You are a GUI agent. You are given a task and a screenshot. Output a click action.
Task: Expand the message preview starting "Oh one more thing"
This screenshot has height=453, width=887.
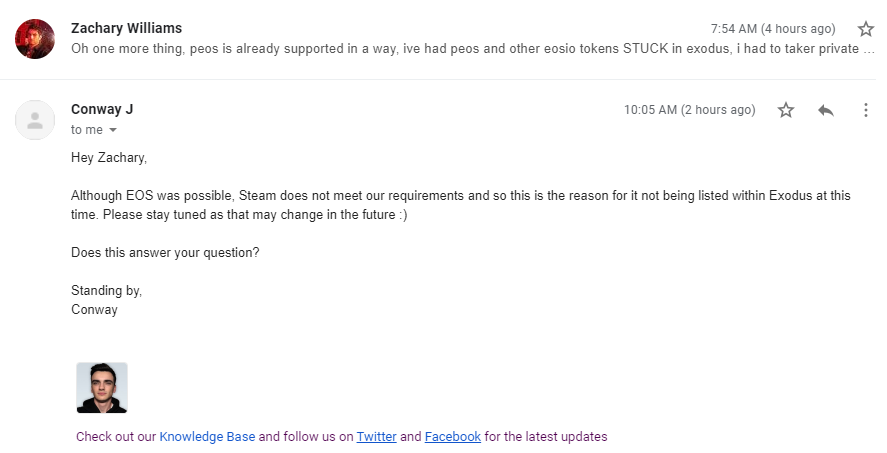tap(473, 49)
